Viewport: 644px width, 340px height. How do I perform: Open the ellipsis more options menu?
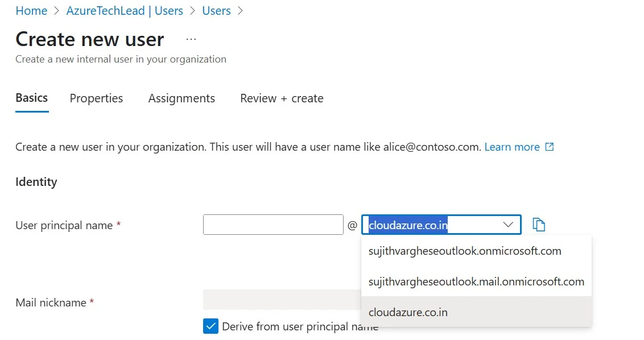pyautogui.click(x=191, y=39)
